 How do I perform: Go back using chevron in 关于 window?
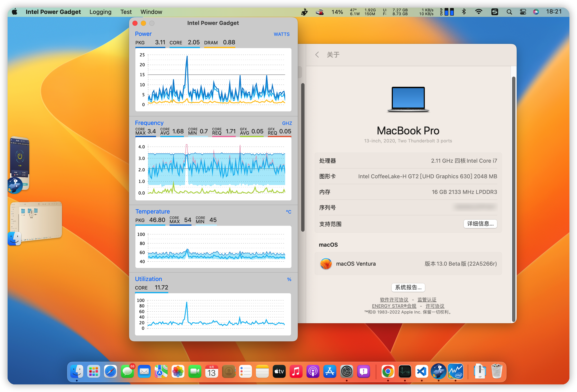(x=317, y=55)
